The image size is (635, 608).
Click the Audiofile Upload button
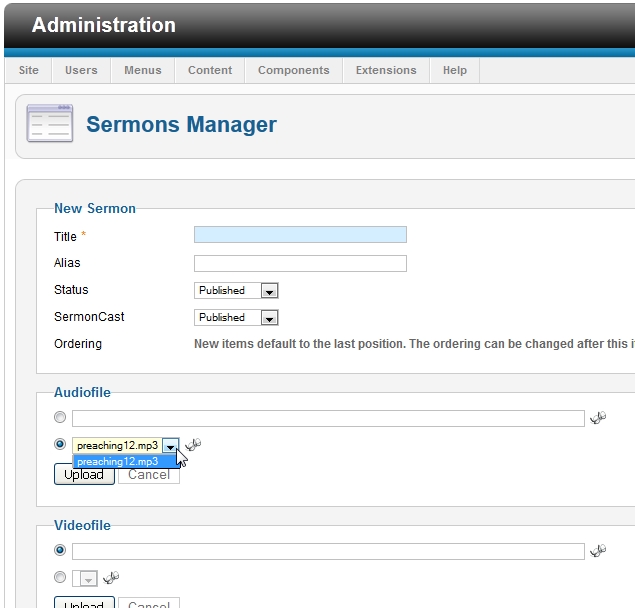84,474
